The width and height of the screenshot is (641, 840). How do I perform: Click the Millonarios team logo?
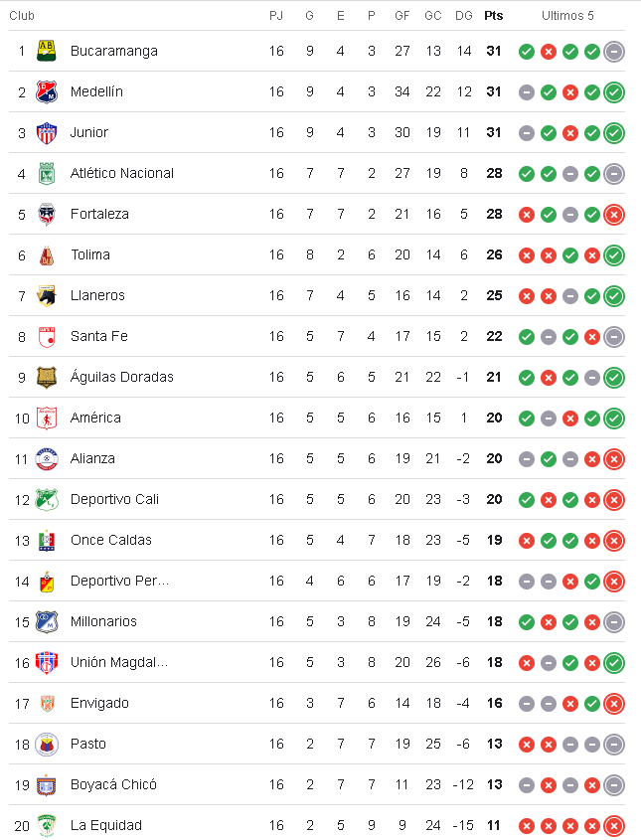tap(47, 621)
